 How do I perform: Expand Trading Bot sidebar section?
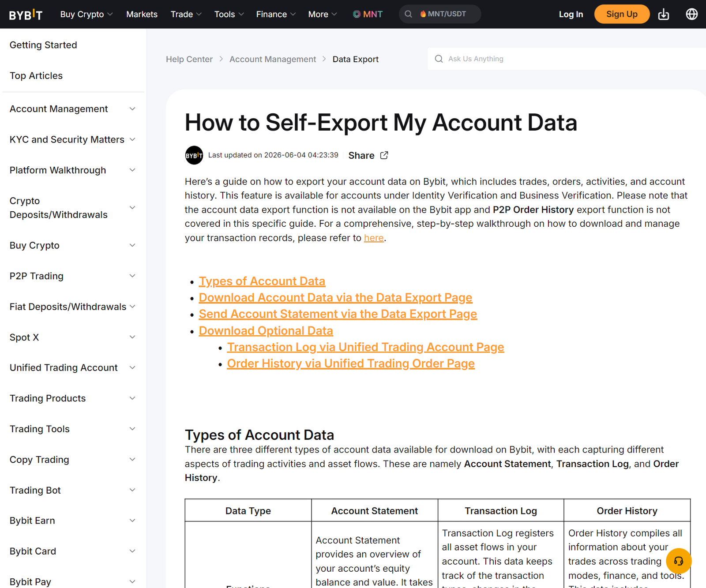pyautogui.click(x=72, y=491)
